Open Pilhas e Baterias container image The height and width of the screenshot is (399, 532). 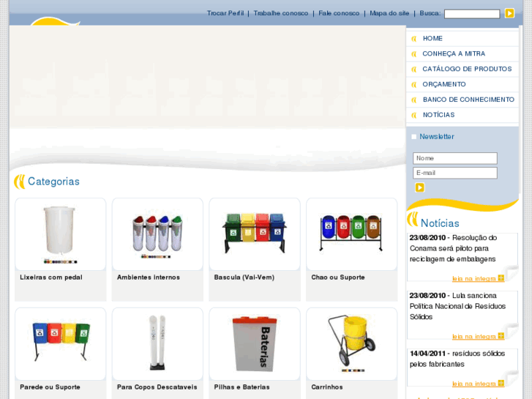point(255,344)
